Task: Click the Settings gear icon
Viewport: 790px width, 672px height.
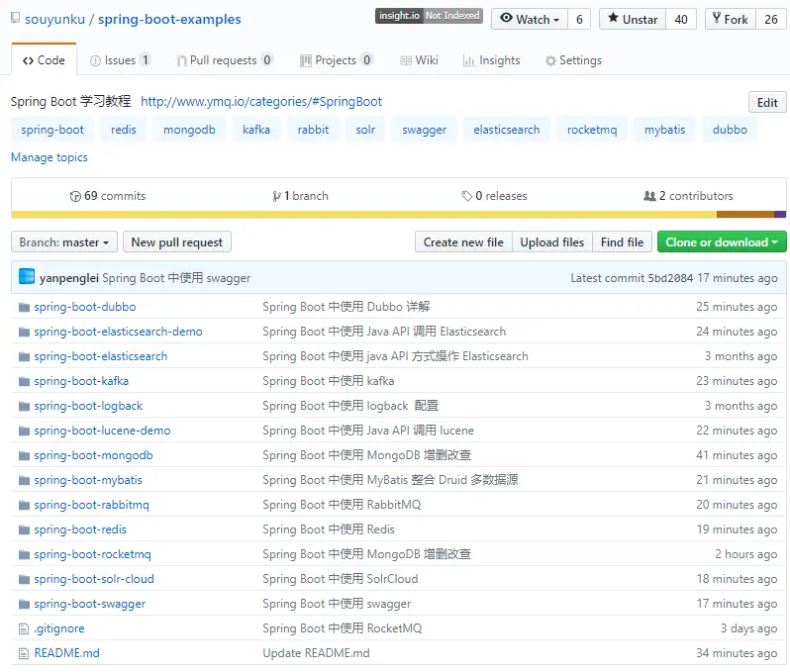Action: tap(550, 61)
